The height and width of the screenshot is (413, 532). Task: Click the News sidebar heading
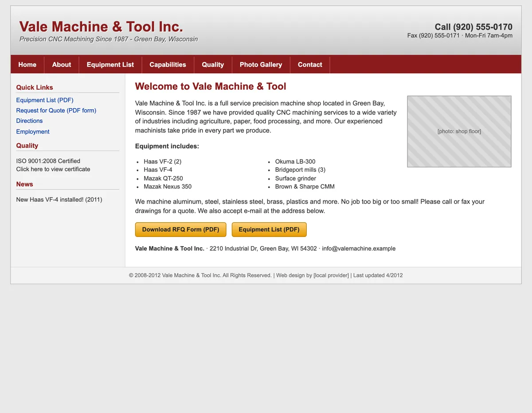tap(25, 184)
